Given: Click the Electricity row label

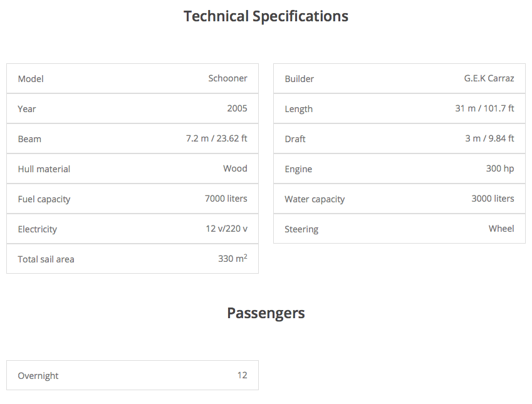Looking at the screenshot, I should tap(37, 229).
